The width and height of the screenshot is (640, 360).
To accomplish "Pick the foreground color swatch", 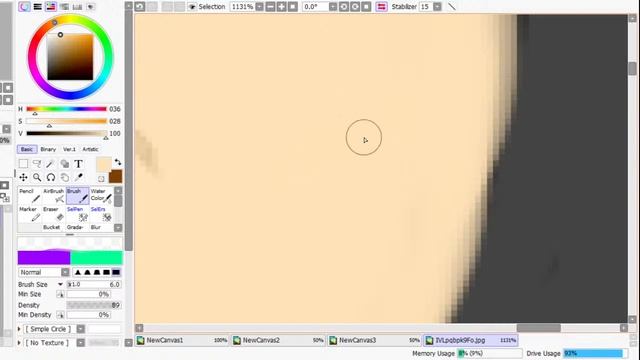I will pyautogui.click(x=104, y=164).
